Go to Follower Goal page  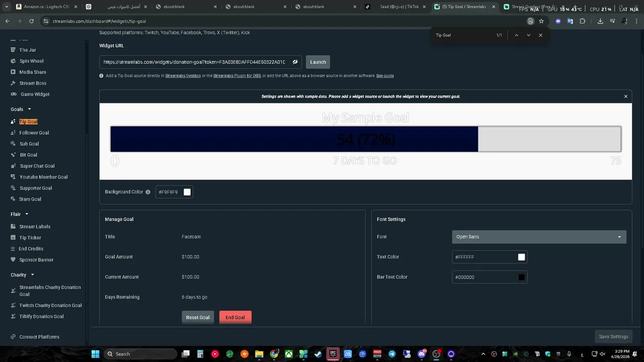34,133
